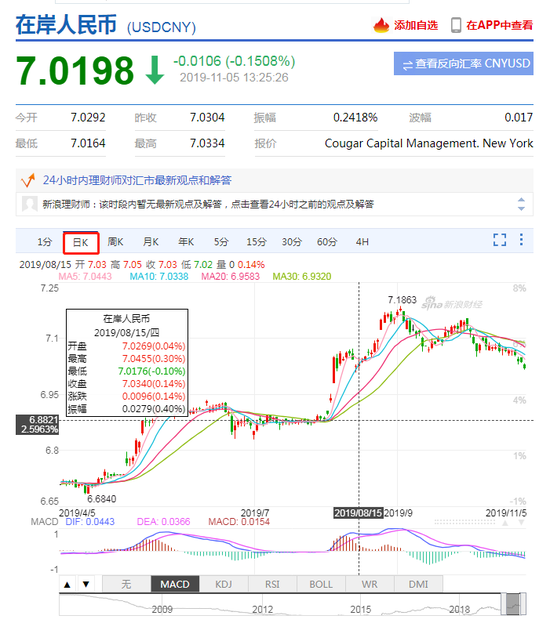Image resolution: width=550 pixels, height=623 pixels.
Task: Click the timeline range slider handle near 2018
Action: (504, 604)
